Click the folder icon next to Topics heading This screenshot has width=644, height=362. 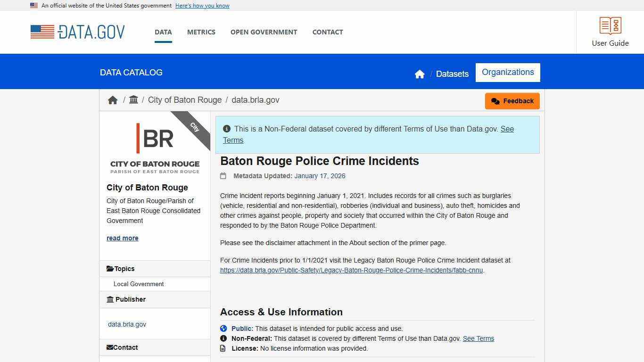coord(110,268)
